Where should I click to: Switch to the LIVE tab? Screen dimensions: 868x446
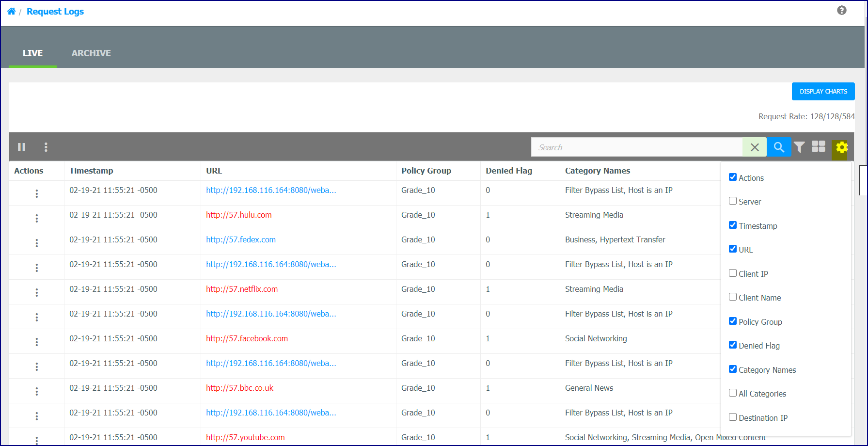32,53
